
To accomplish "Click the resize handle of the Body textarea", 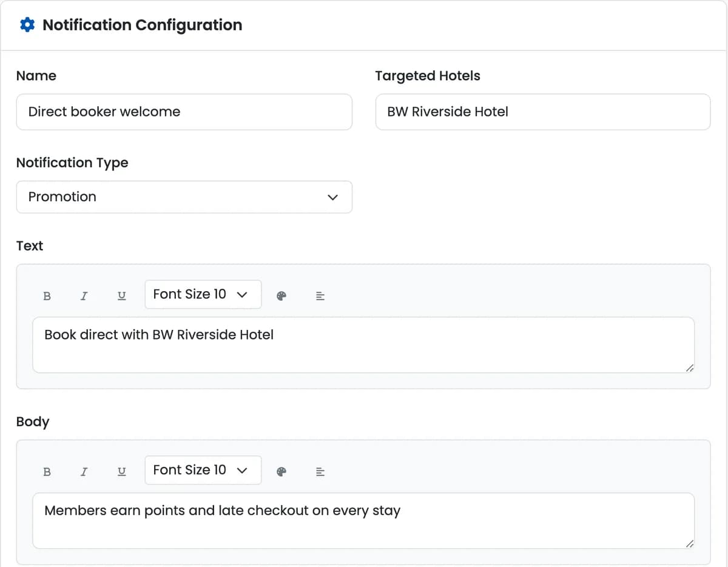I will click(689, 543).
